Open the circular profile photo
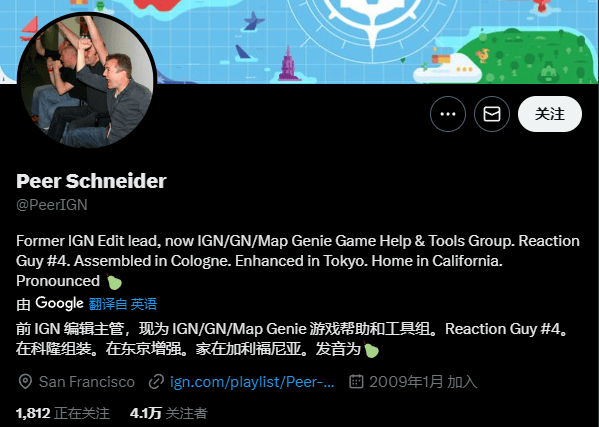Image resolution: width=599 pixels, height=427 pixels. coord(87,81)
